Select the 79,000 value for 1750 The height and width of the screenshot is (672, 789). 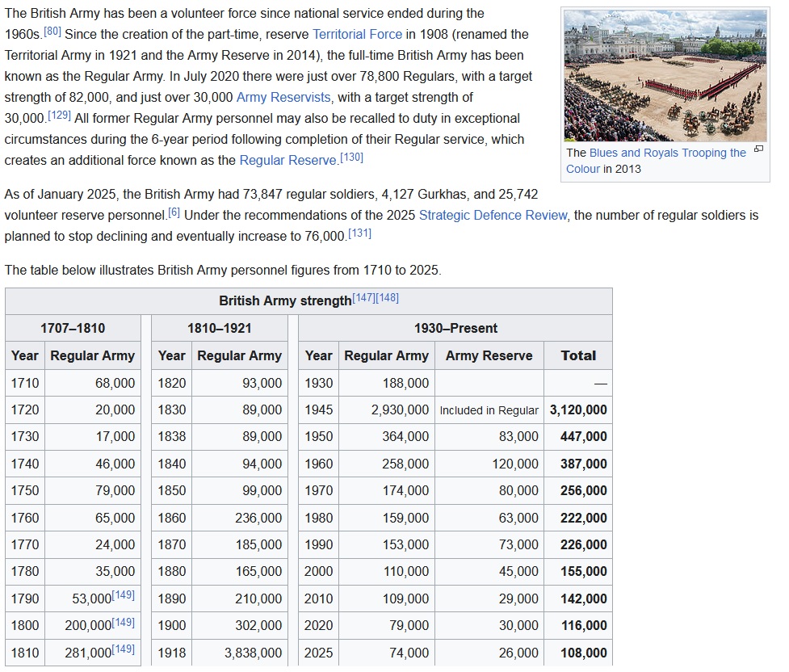coord(115,490)
